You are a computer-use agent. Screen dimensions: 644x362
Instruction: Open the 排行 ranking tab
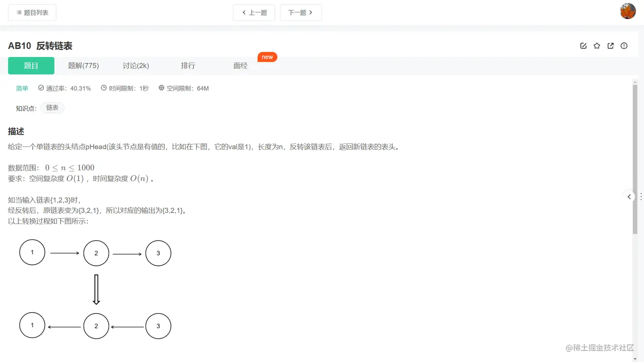188,66
